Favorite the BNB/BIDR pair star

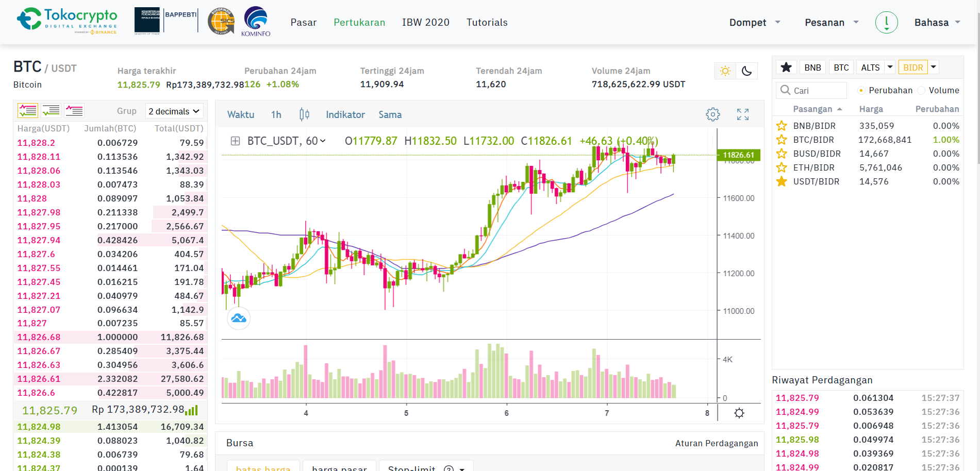pos(782,126)
